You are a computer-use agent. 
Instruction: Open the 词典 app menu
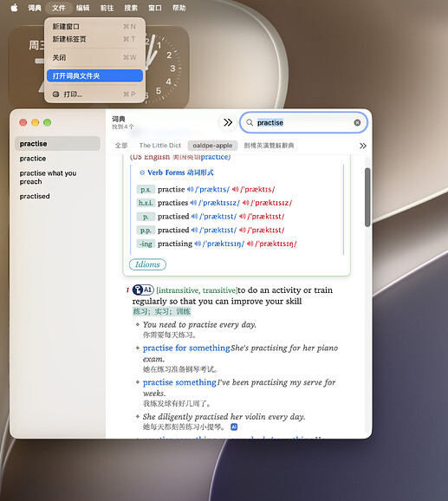pyautogui.click(x=35, y=8)
